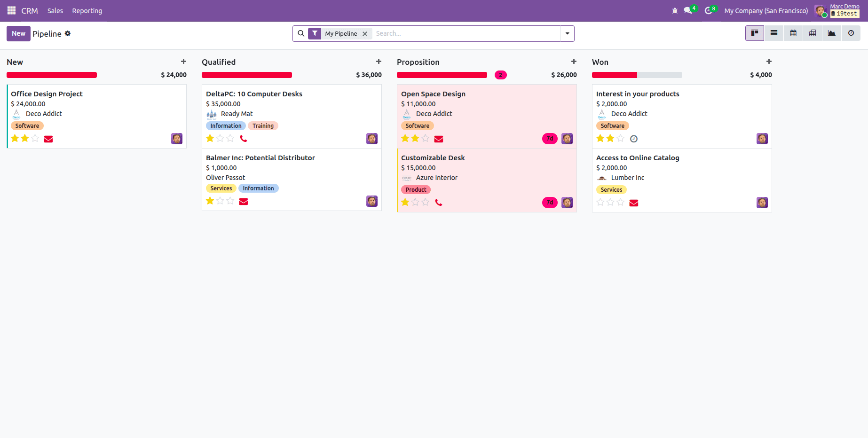
Task: Open the messaging conversations panel
Action: click(688, 10)
